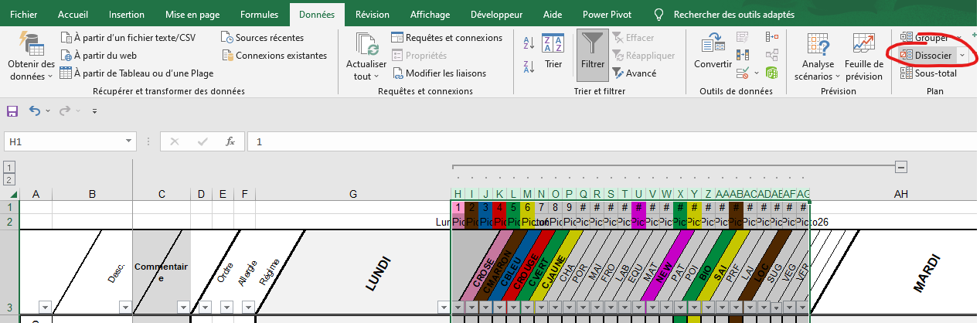Image resolution: width=980 pixels, height=323 pixels.
Task: Click the LUNDI header cell
Action: tap(353, 272)
